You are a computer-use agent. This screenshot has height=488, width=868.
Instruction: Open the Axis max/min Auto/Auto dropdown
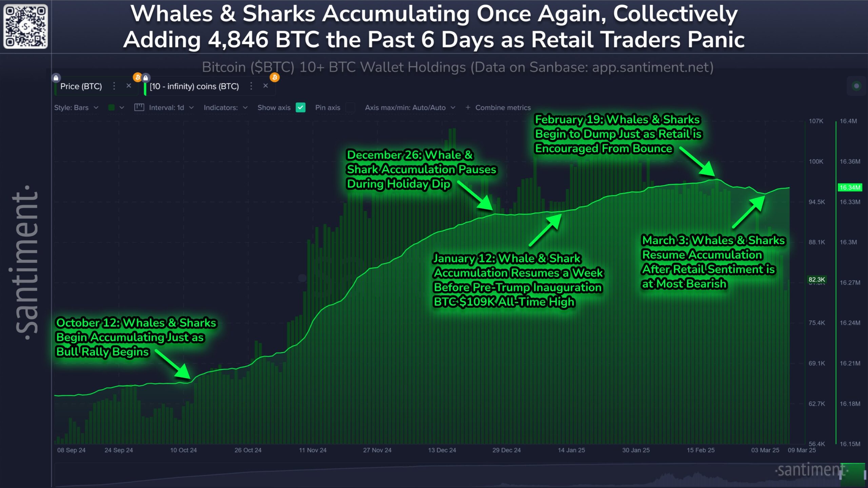pos(410,108)
